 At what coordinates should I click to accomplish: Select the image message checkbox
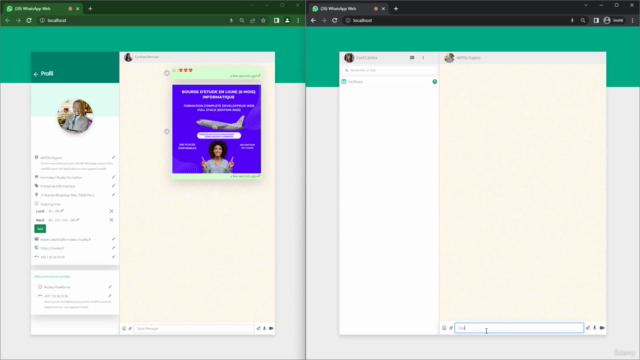(167, 131)
